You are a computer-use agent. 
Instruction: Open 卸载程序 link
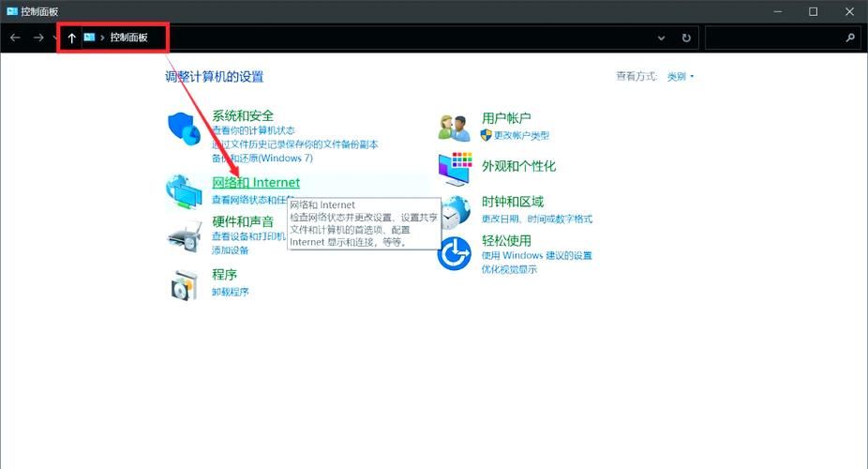(x=231, y=292)
